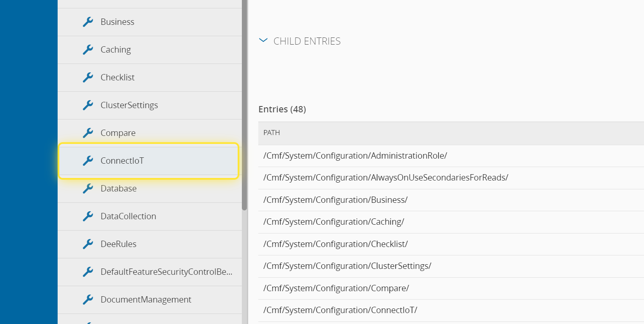Click the ClusterSettings path in entries table
The width and height of the screenshot is (644, 324).
click(x=347, y=266)
